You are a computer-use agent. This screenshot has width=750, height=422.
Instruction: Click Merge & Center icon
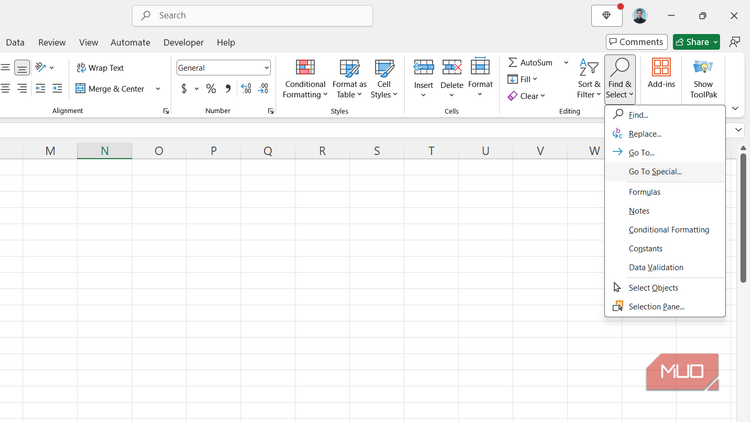80,89
